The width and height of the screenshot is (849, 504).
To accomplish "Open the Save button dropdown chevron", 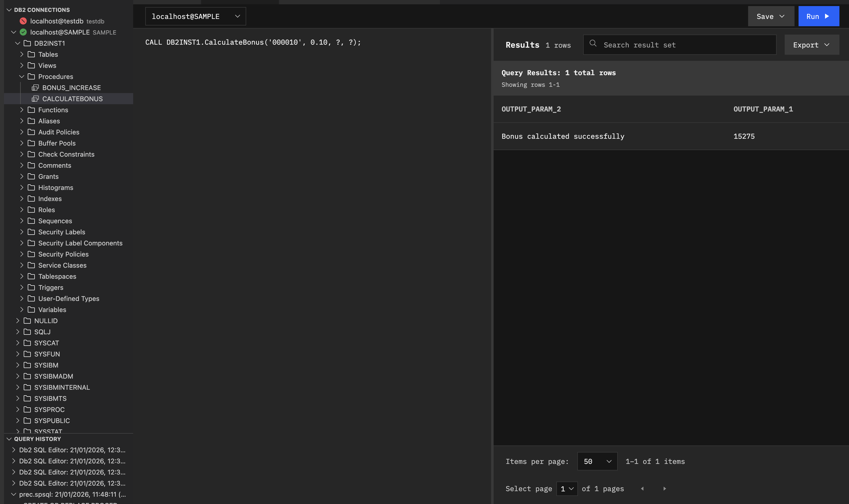I will tap(782, 16).
